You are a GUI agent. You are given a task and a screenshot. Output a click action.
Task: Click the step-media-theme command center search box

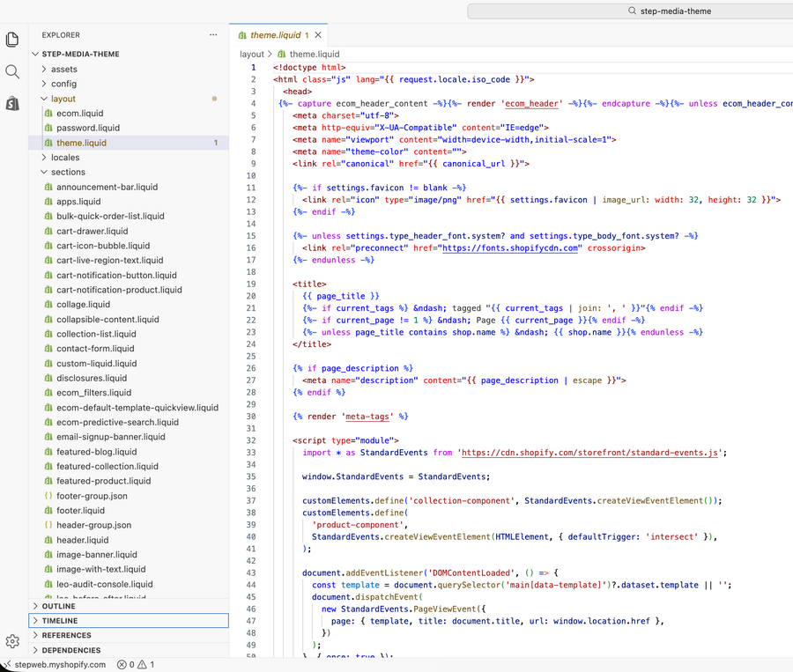point(630,11)
